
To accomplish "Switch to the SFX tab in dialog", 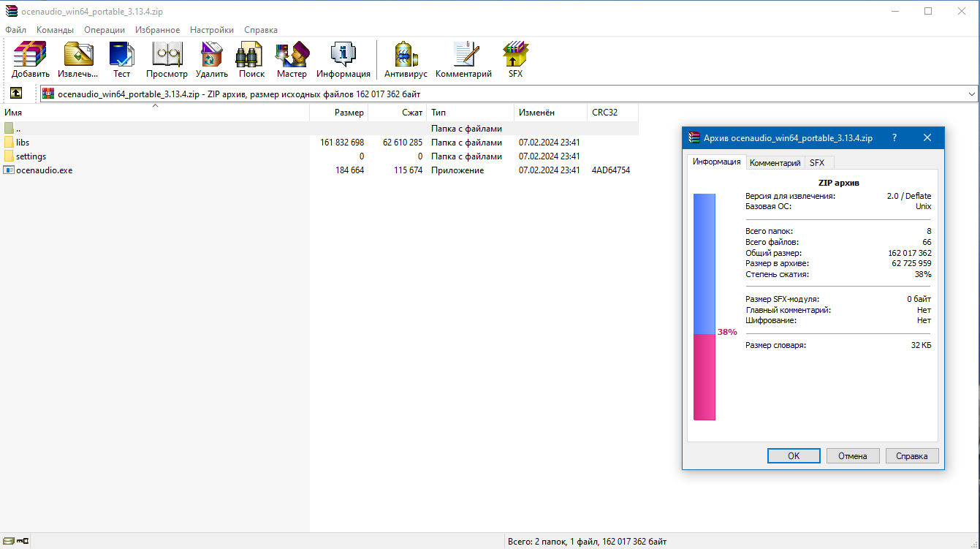I will pos(817,163).
